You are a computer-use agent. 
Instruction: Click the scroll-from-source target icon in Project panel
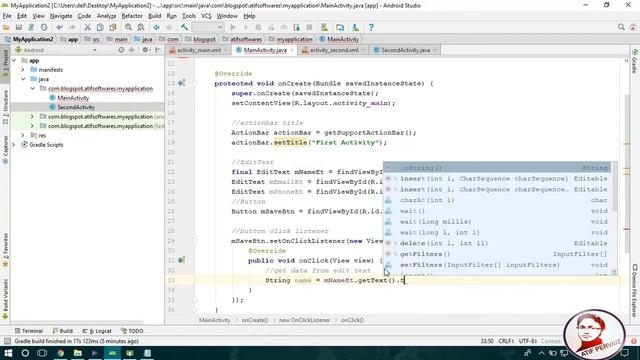point(121,50)
